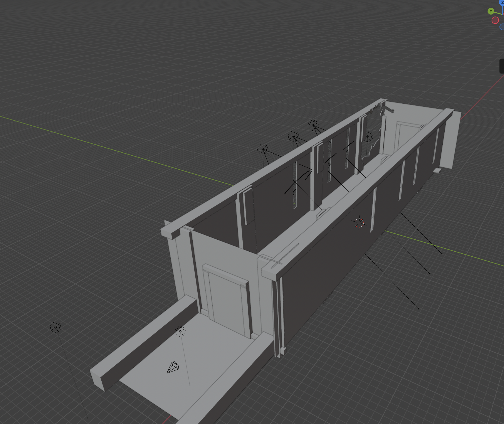This screenshot has width=504, height=424.
Task: Click the red negative X axis gizmo circle
Action: coord(495,20)
